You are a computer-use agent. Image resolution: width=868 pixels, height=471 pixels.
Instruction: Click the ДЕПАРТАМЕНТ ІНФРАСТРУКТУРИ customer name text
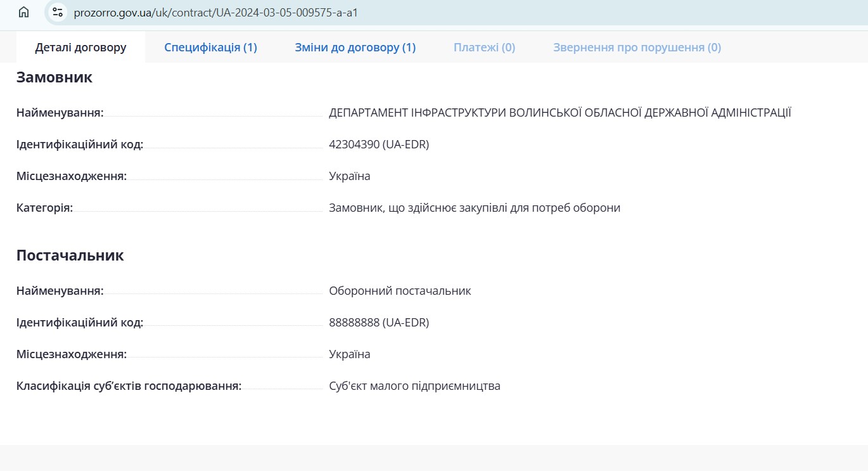click(x=559, y=113)
